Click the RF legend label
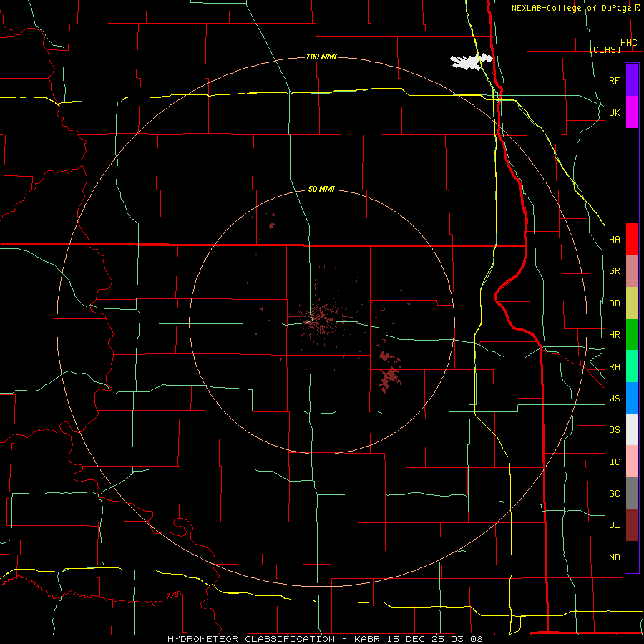 [615, 80]
